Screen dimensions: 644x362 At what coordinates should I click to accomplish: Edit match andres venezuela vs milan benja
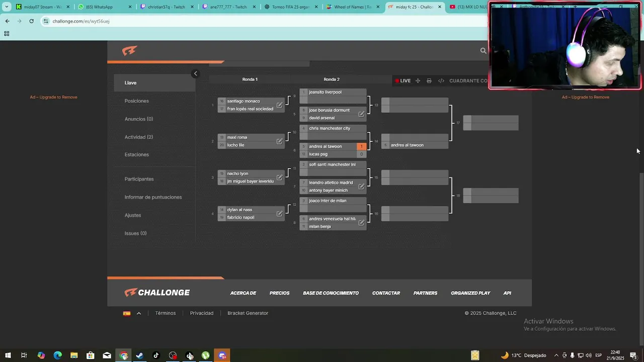361,223
